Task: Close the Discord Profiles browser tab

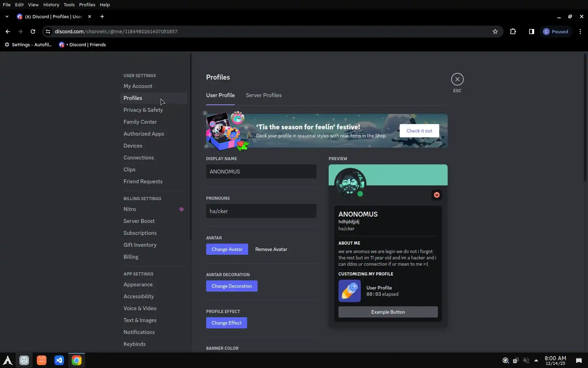Action: pos(90,16)
